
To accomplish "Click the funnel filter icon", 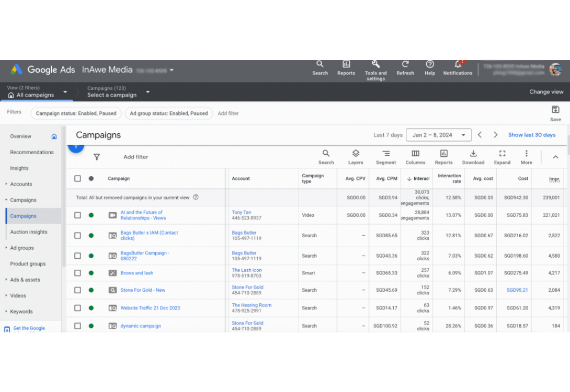I will [97, 157].
